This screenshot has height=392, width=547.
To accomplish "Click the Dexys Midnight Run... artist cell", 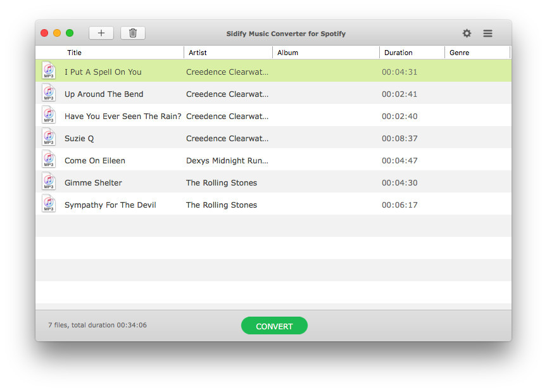I will tap(227, 161).
